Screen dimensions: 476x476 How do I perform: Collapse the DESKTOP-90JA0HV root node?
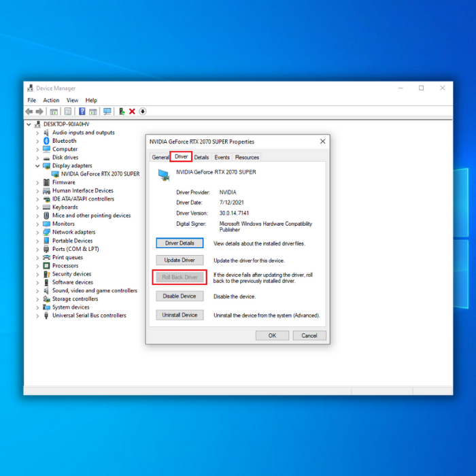pyautogui.click(x=29, y=124)
